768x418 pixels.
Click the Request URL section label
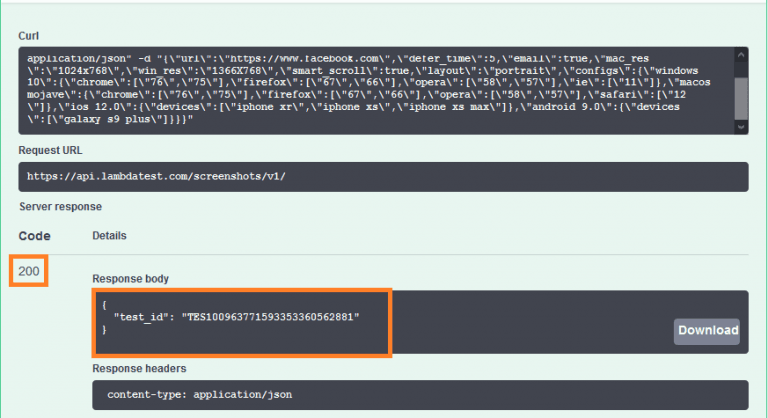tap(52, 151)
